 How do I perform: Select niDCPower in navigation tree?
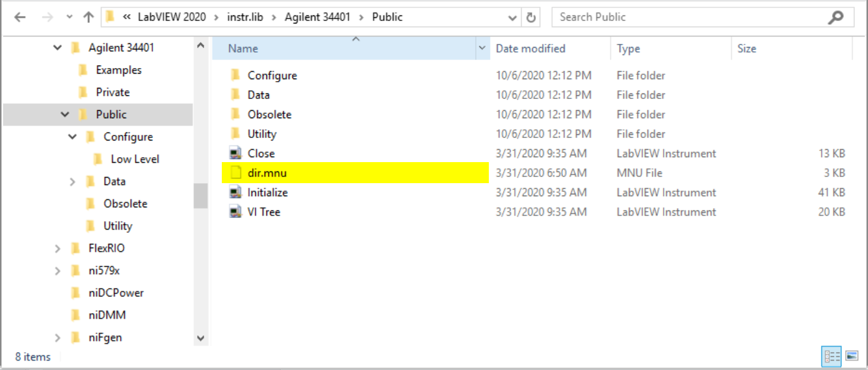coord(116,293)
